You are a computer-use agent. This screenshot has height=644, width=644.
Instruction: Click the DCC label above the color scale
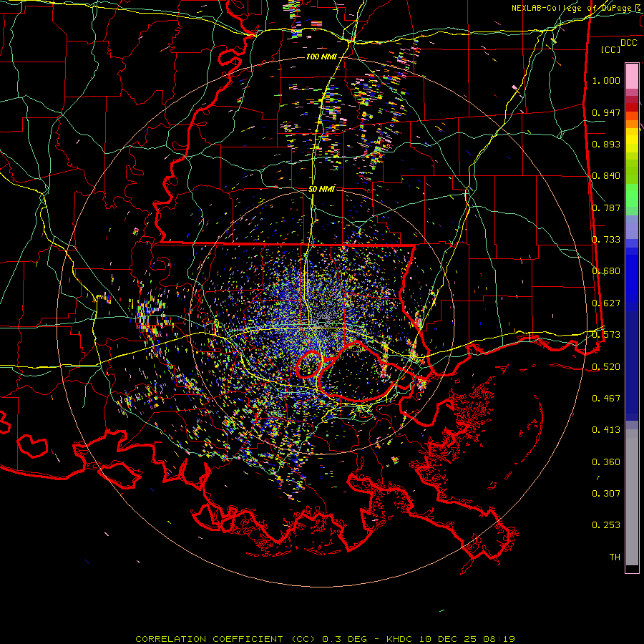[629, 43]
